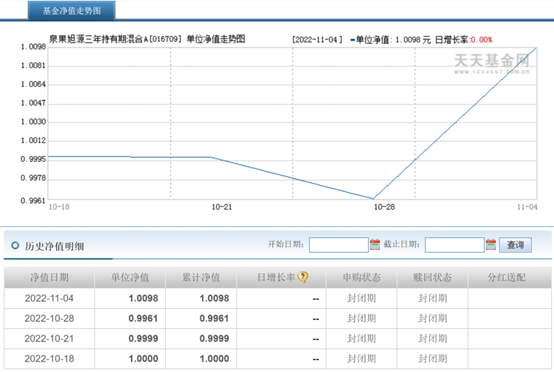Click the 申购状态 column header
Viewport: 554px width, 372px height.
click(x=361, y=278)
